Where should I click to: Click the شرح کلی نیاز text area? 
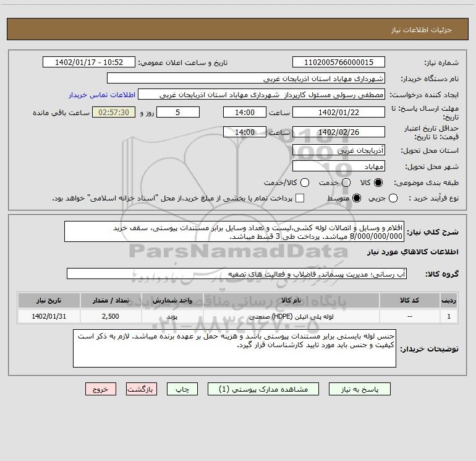[234, 232]
